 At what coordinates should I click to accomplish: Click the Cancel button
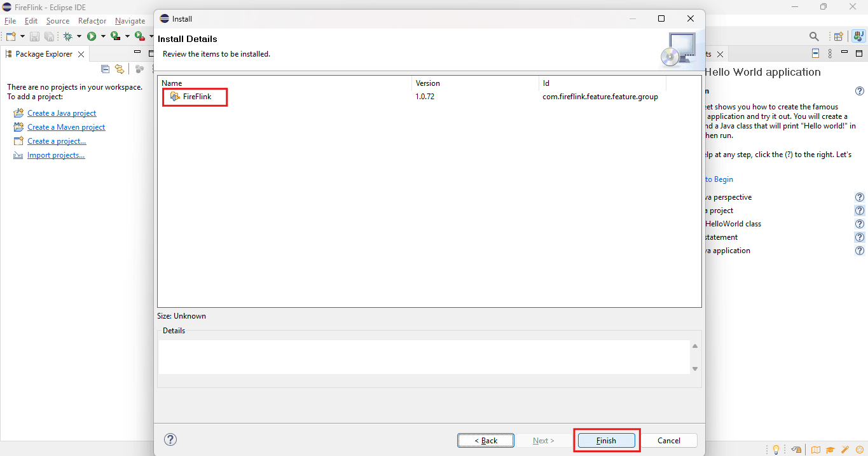[x=669, y=440]
